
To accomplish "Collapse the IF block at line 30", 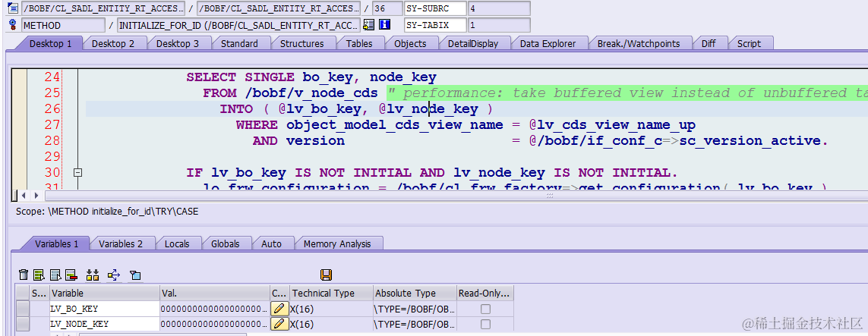I will (x=78, y=172).
